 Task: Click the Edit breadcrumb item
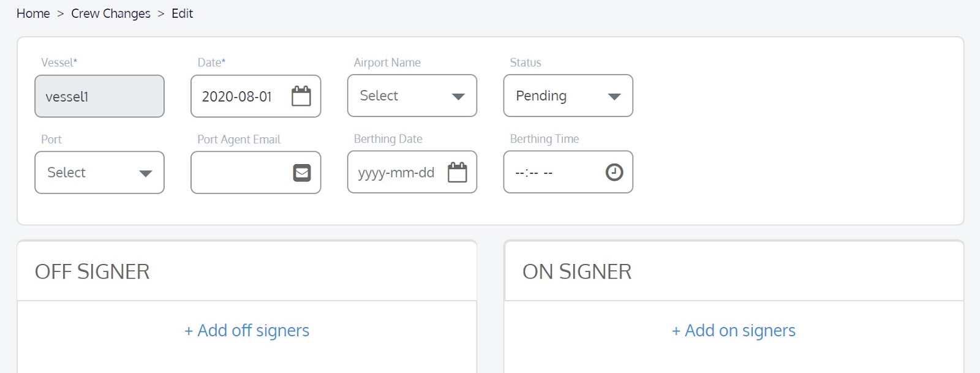[182, 13]
